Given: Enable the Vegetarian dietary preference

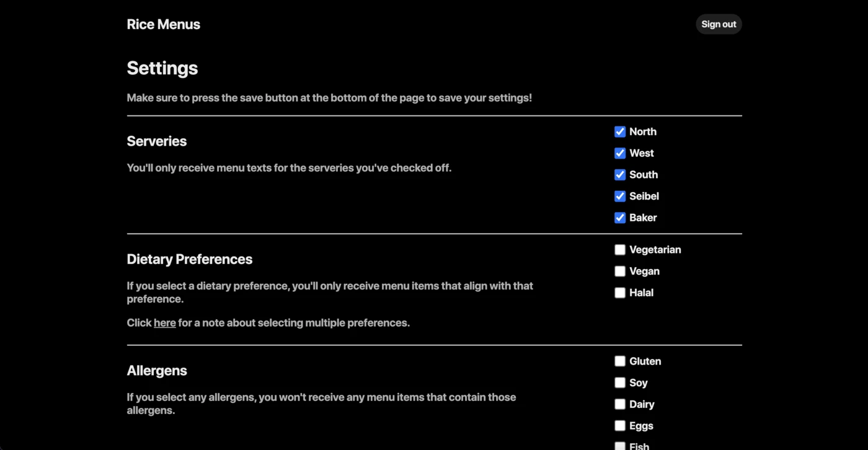Looking at the screenshot, I should [x=620, y=250].
